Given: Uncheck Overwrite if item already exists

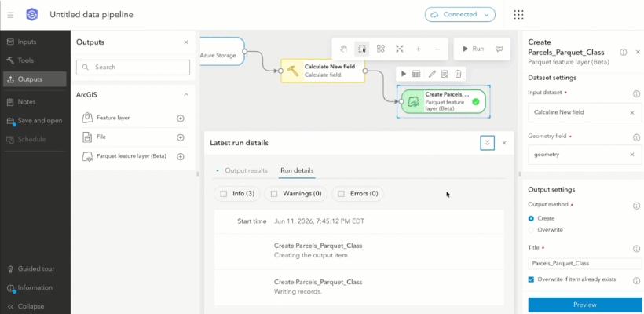Looking at the screenshot, I should pyautogui.click(x=531, y=279).
